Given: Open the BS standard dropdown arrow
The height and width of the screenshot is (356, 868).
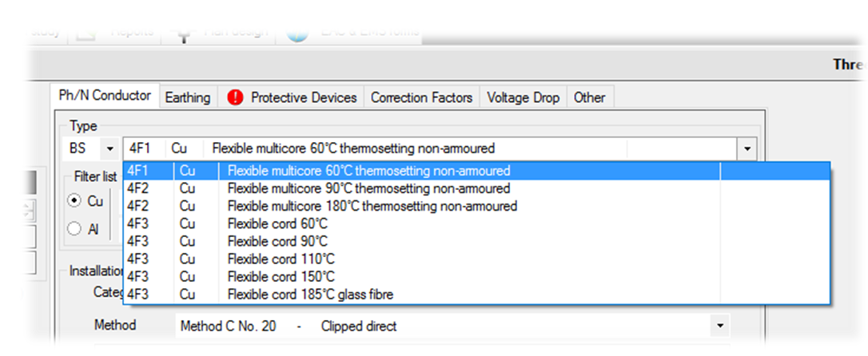Looking at the screenshot, I should pos(109,148).
